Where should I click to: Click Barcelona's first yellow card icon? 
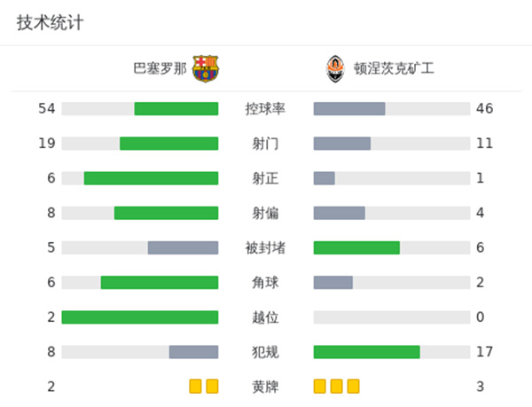[195, 387]
